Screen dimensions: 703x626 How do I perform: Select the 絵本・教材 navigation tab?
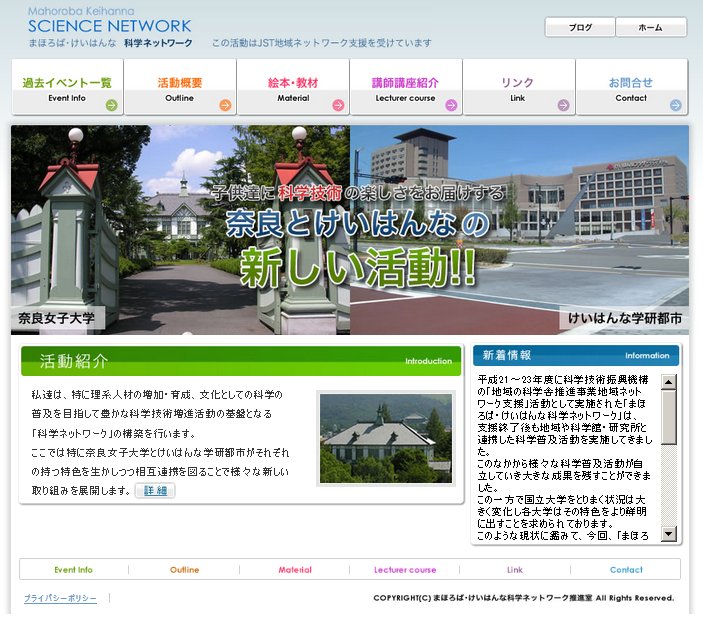tap(293, 83)
